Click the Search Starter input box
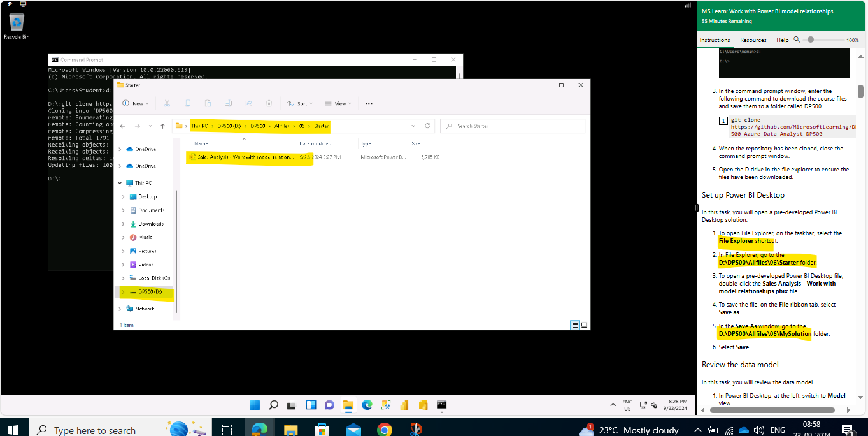This screenshot has height=436, width=868. (513, 126)
